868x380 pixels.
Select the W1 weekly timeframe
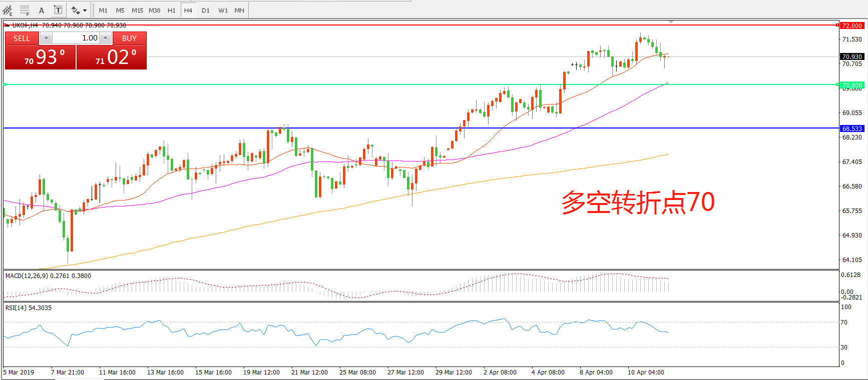point(223,10)
